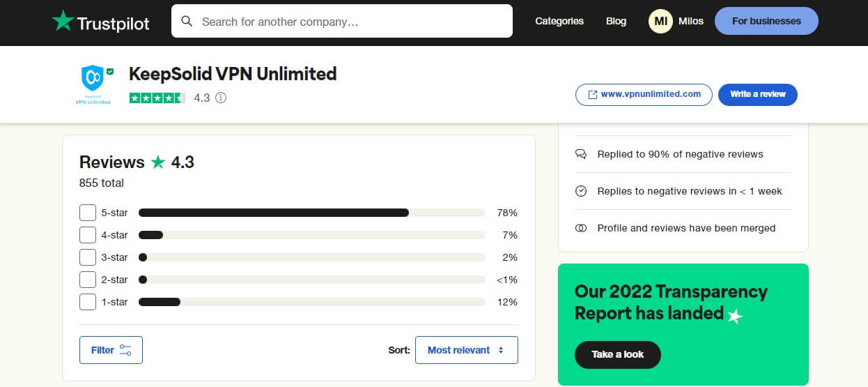Screen dimensions: 868x387
Task: Click the Take a look button
Action: (618, 354)
